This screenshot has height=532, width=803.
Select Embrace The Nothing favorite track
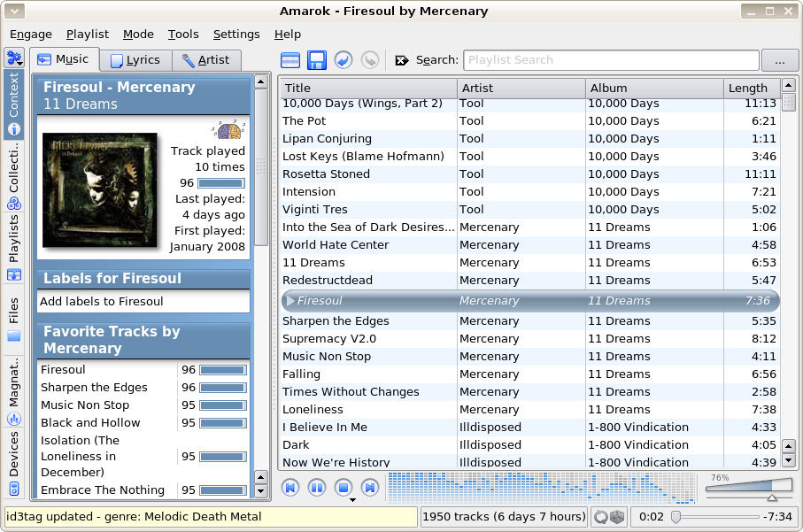coord(103,490)
